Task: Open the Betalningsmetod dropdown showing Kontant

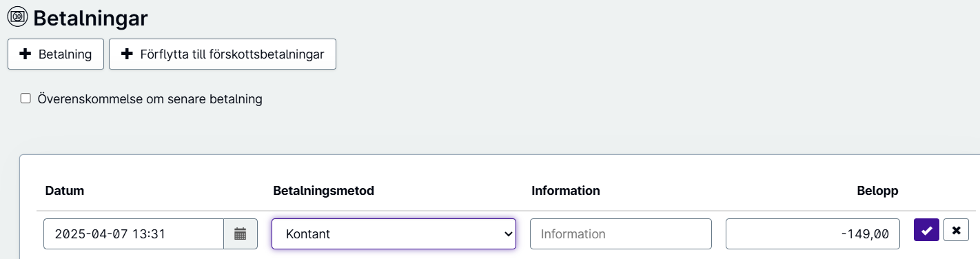Action: coord(394,234)
